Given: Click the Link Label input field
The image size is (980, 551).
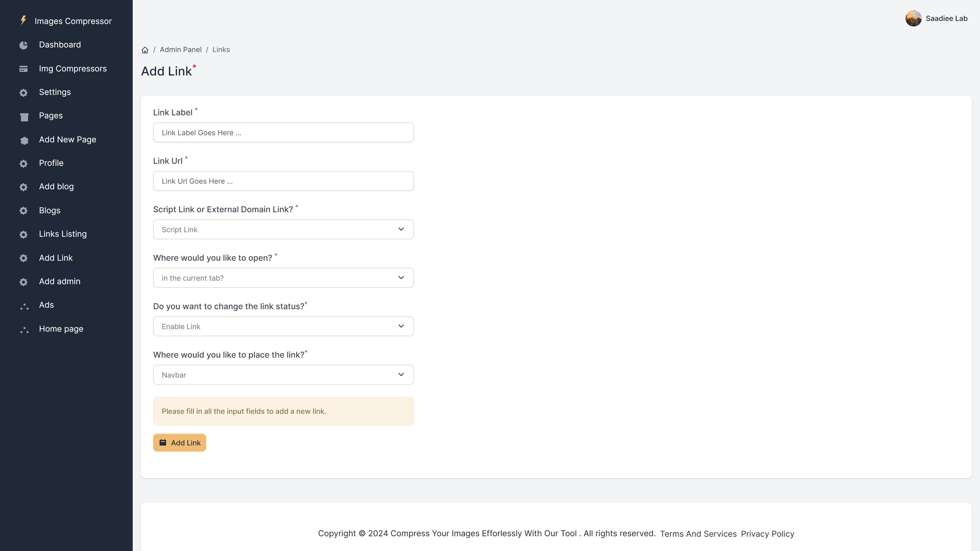Looking at the screenshot, I should (x=283, y=133).
